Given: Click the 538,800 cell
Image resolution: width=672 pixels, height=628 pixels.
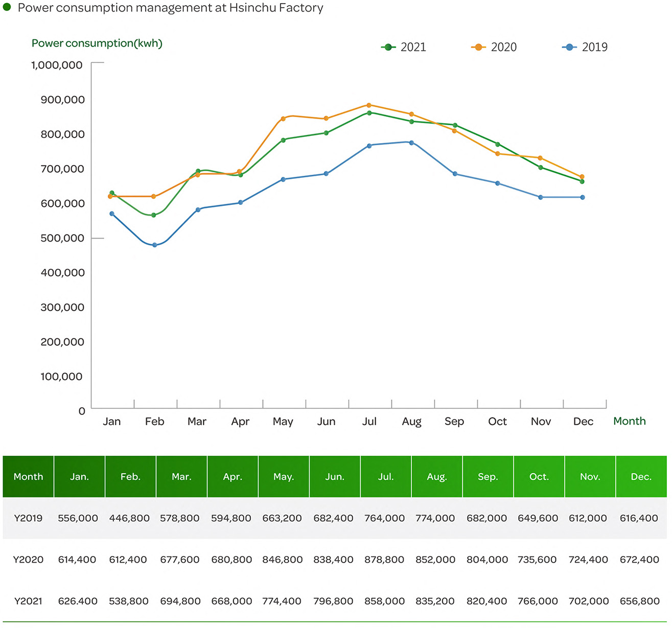Looking at the screenshot, I should [129, 601].
